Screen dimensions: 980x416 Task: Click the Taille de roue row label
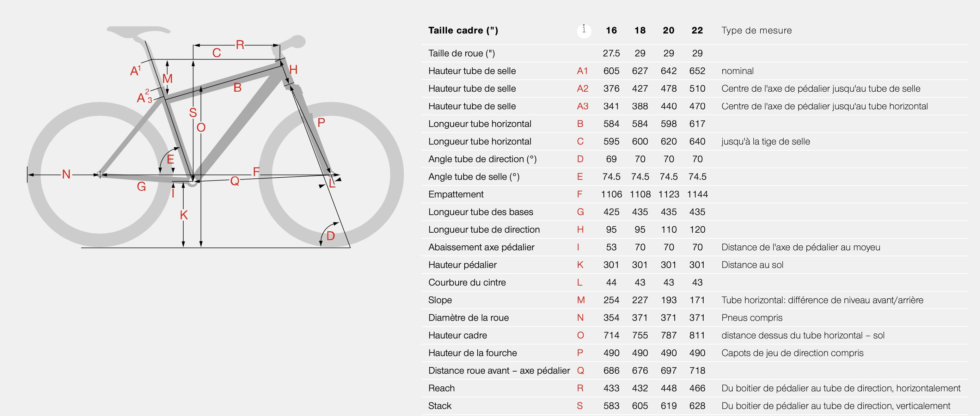tap(461, 53)
